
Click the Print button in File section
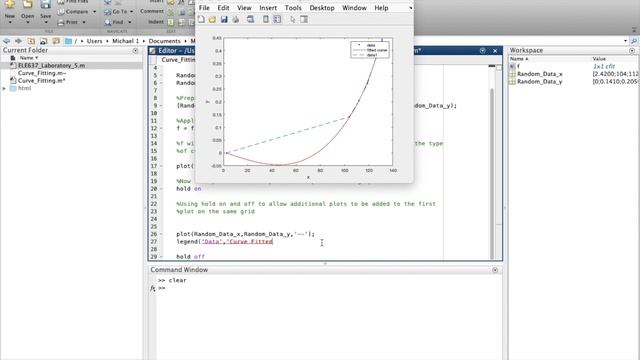click(67, 22)
